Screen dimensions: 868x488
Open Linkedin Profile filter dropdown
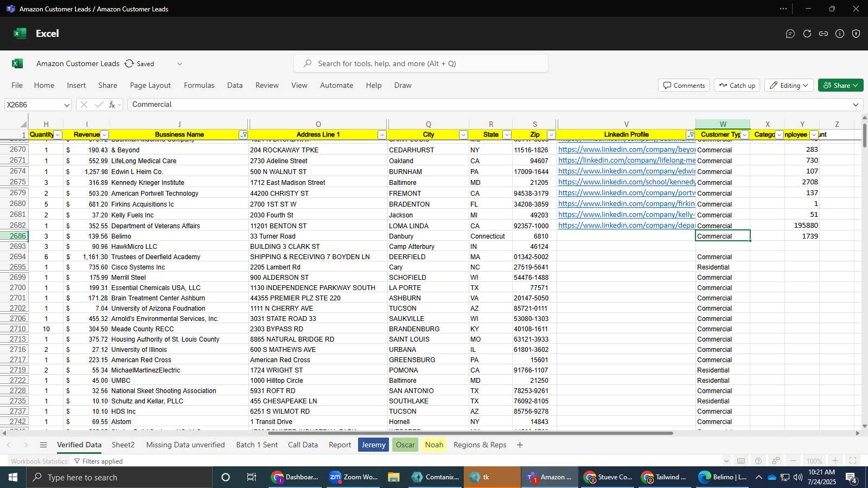pos(690,134)
